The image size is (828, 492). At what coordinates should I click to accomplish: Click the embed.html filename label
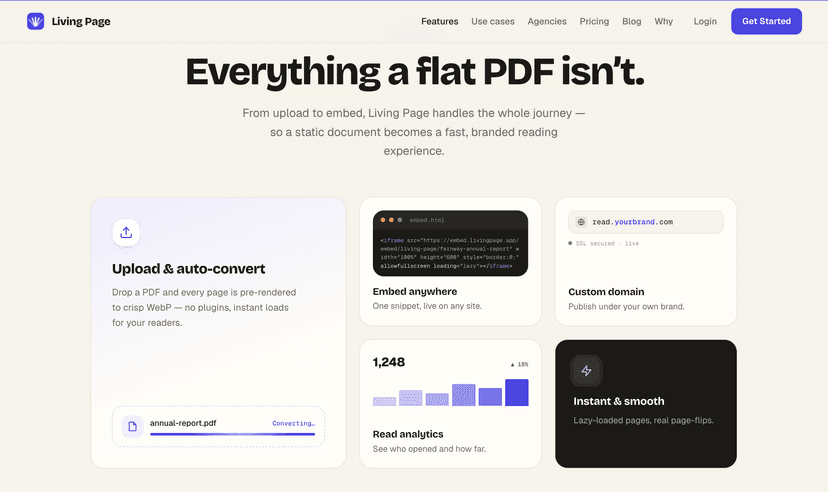(427, 220)
